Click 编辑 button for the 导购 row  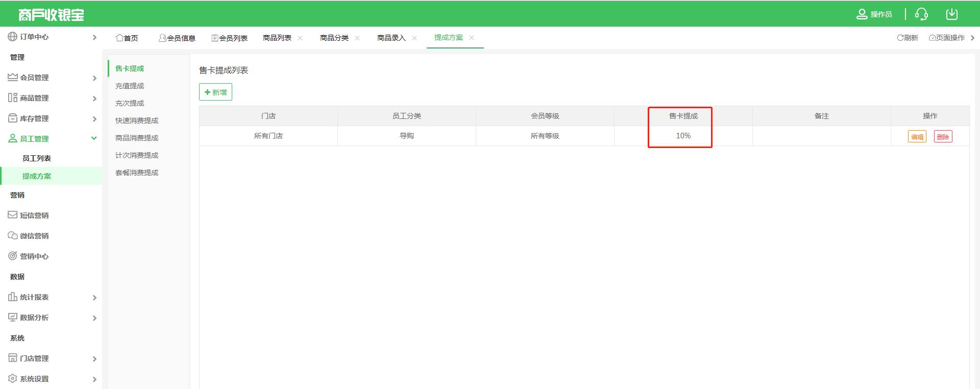pos(917,137)
